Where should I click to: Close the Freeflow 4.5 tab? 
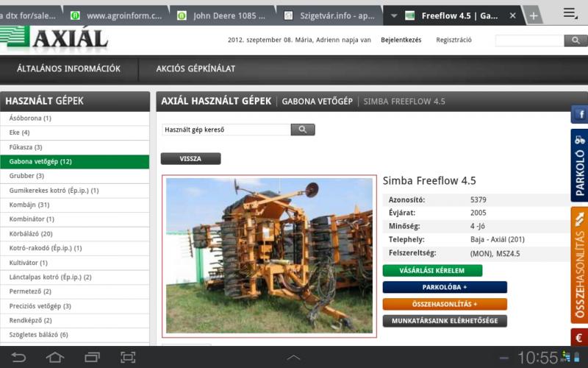pos(512,15)
